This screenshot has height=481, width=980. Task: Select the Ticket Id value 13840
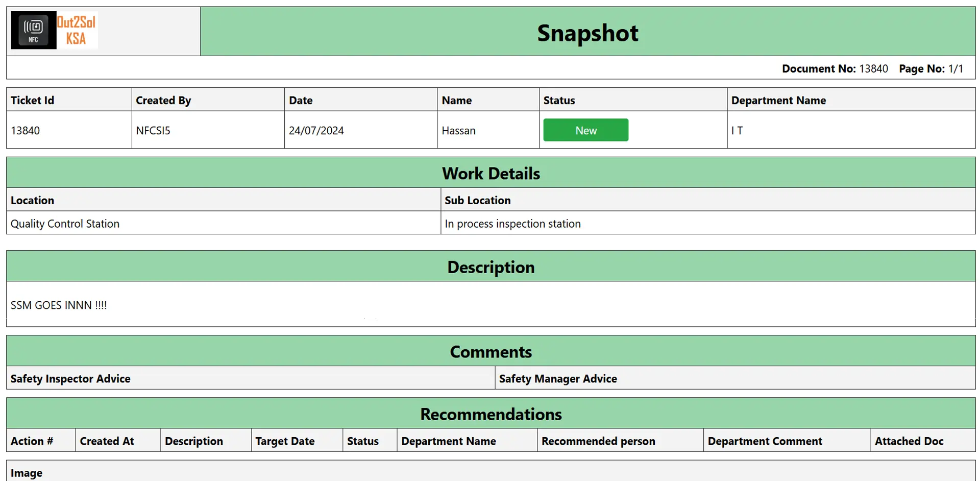26,131
